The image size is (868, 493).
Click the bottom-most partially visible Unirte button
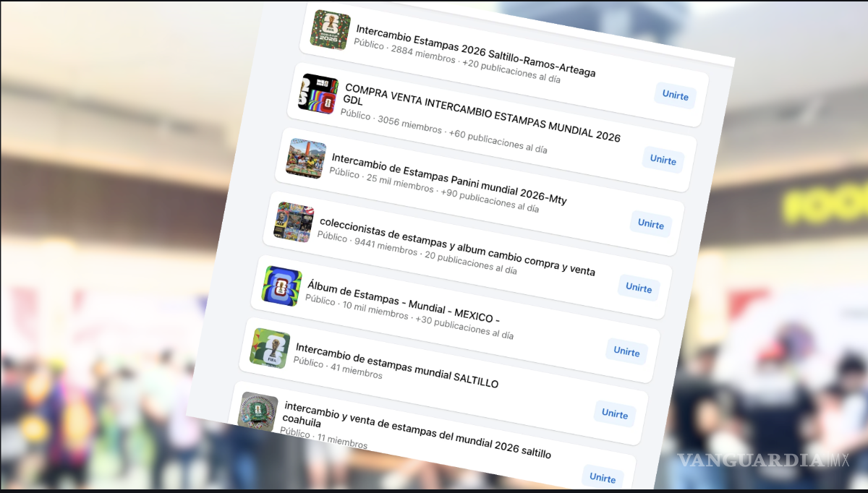pyautogui.click(x=603, y=477)
